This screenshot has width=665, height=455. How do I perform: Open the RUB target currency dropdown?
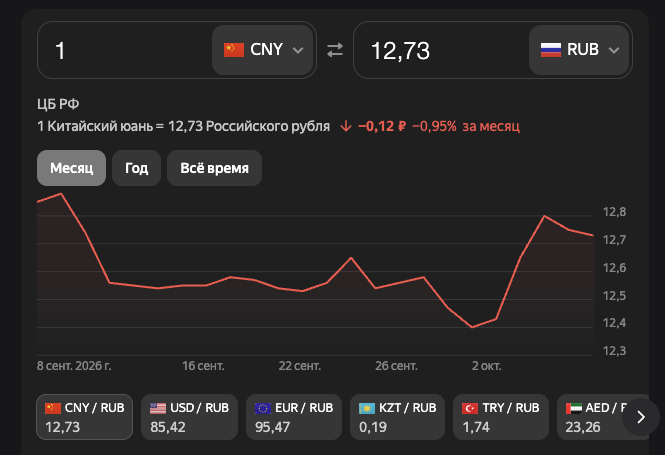(x=578, y=50)
